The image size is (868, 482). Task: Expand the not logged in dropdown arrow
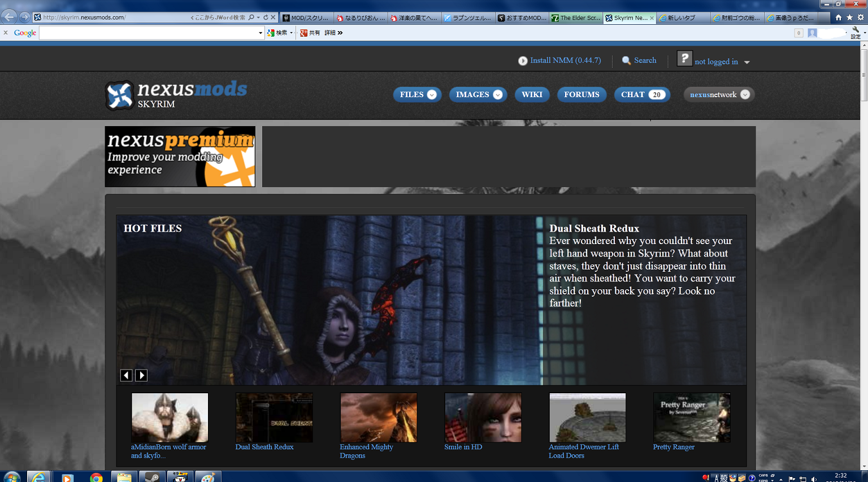click(x=747, y=62)
